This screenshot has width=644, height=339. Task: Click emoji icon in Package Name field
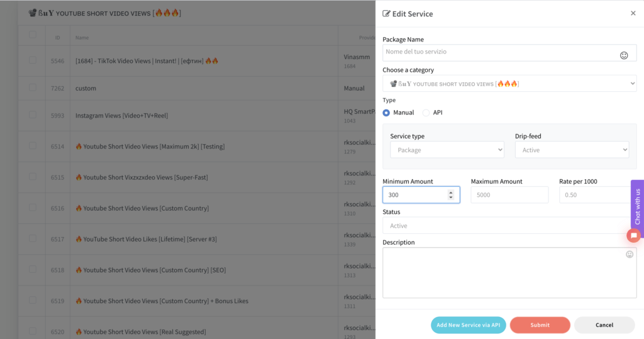[x=624, y=55]
